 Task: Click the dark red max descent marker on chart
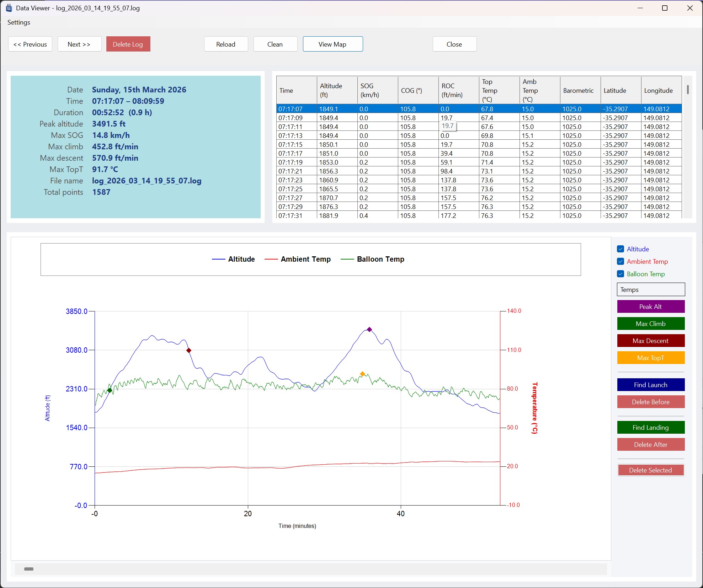pyautogui.click(x=189, y=351)
